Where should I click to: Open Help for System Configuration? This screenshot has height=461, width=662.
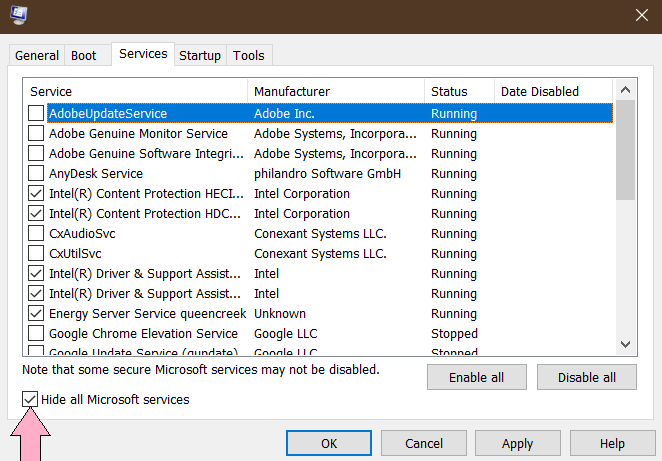pyautogui.click(x=612, y=443)
